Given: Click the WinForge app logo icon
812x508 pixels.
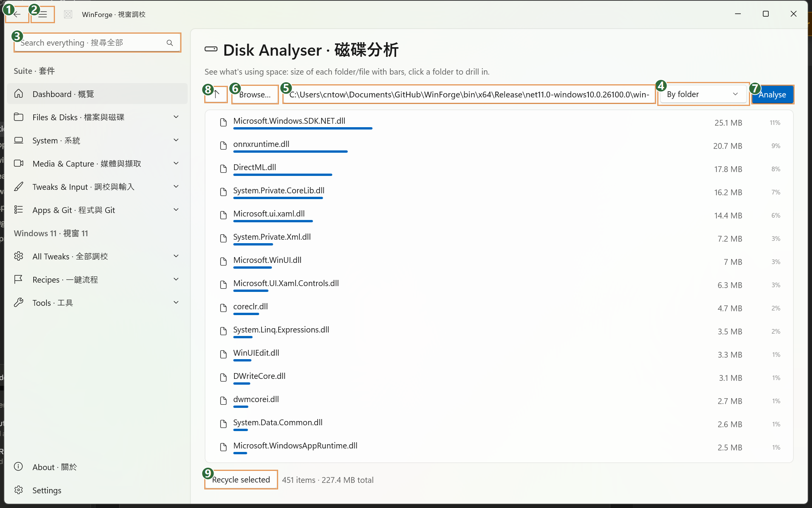Looking at the screenshot, I should click(68, 14).
